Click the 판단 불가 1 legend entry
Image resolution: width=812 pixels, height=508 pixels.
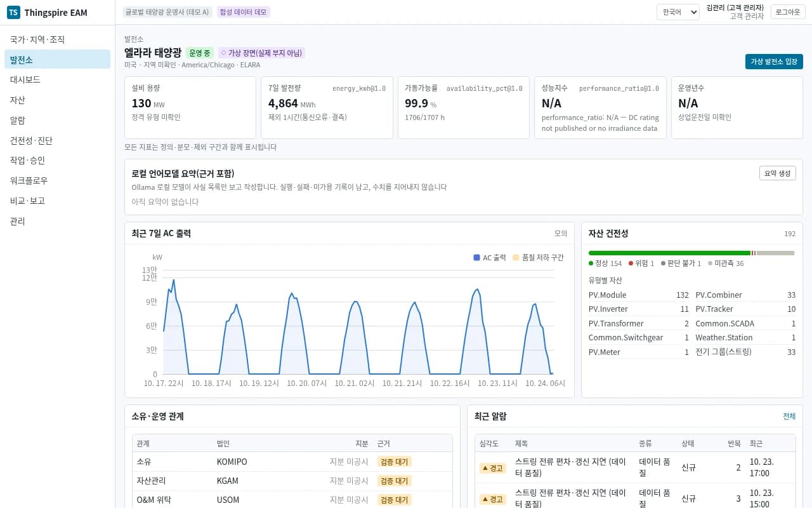coord(681,263)
